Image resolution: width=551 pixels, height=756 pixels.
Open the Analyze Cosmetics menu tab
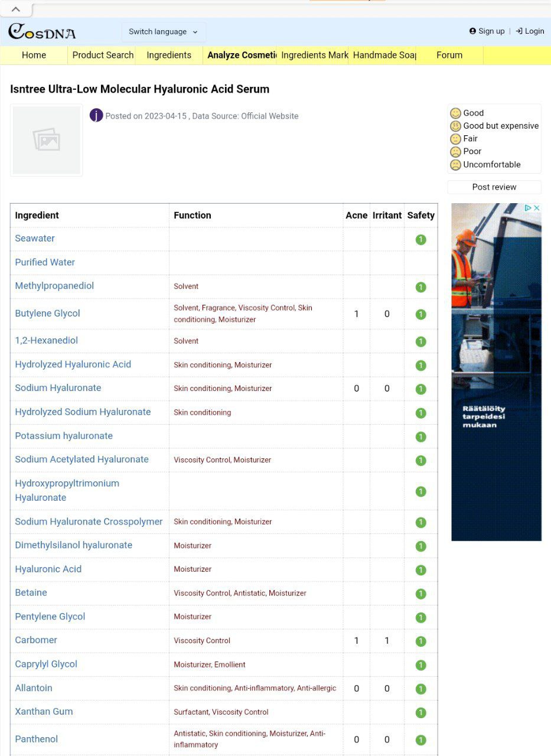(x=242, y=55)
